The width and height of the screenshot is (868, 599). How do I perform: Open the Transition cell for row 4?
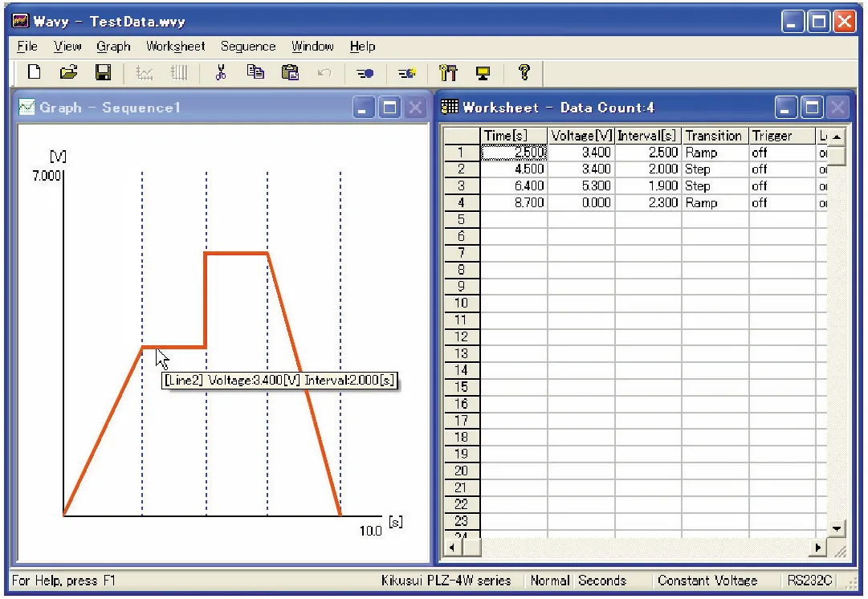pos(714,202)
